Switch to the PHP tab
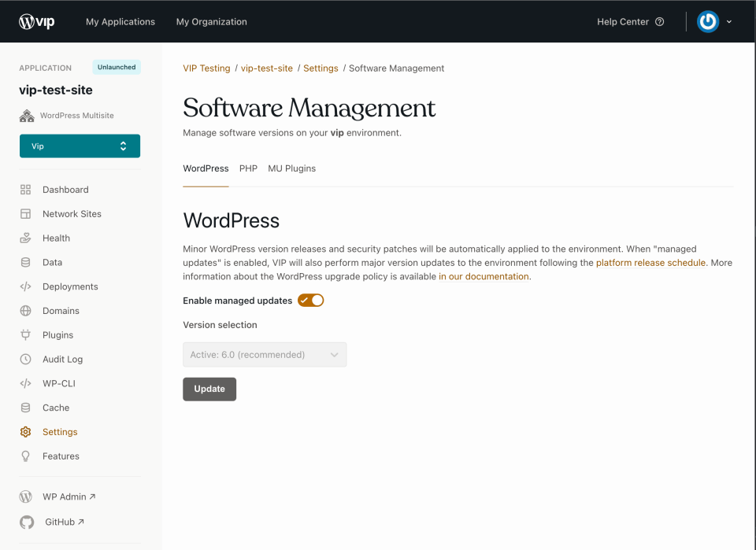Viewport: 756px width, 550px height. [x=248, y=168]
